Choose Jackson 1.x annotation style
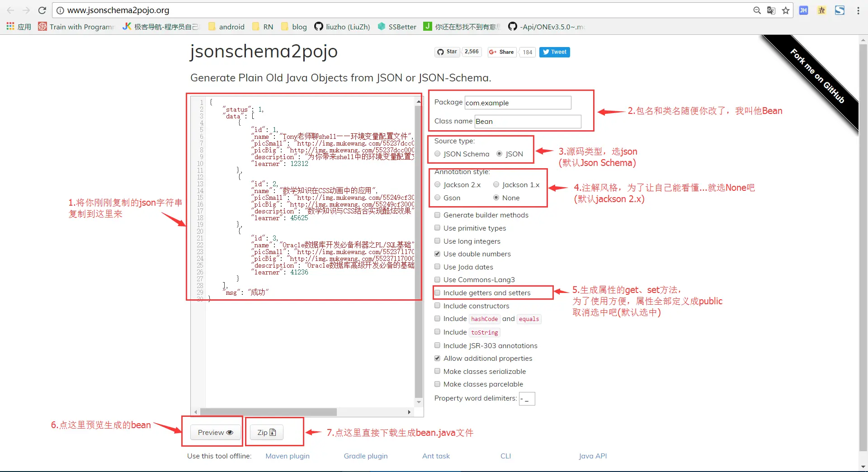This screenshot has width=868, height=472. pyautogui.click(x=496, y=184)
